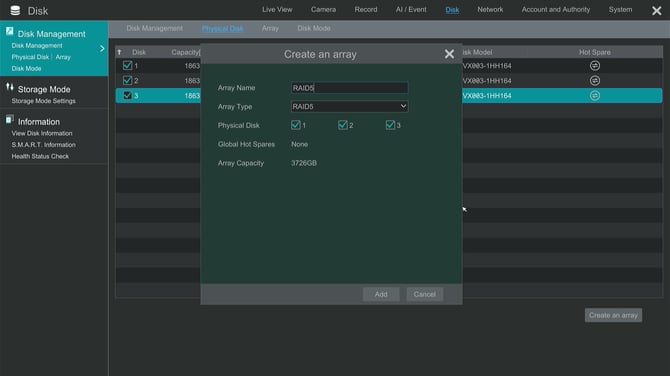Click the Information section icon
Viewport: 670px width, 376px height.
pos(9,120)
